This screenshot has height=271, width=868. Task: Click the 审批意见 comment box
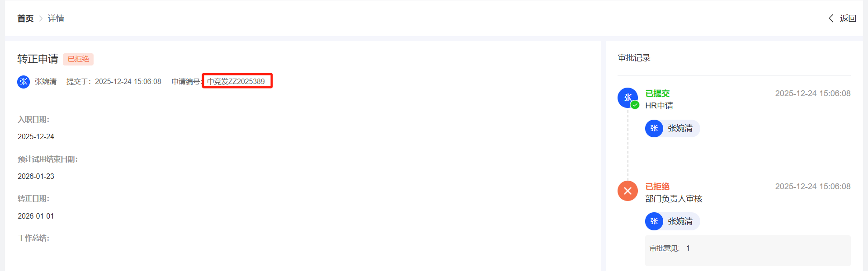coord(747,250)
